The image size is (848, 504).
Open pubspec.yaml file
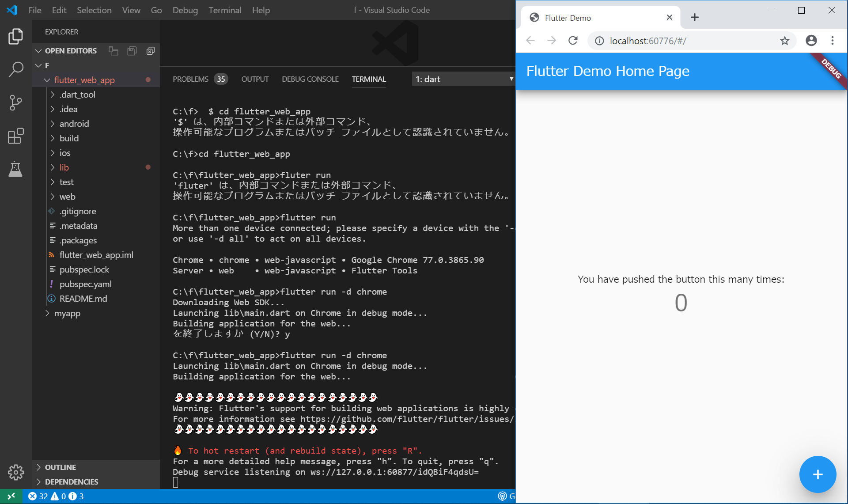[x=85, y=284]
